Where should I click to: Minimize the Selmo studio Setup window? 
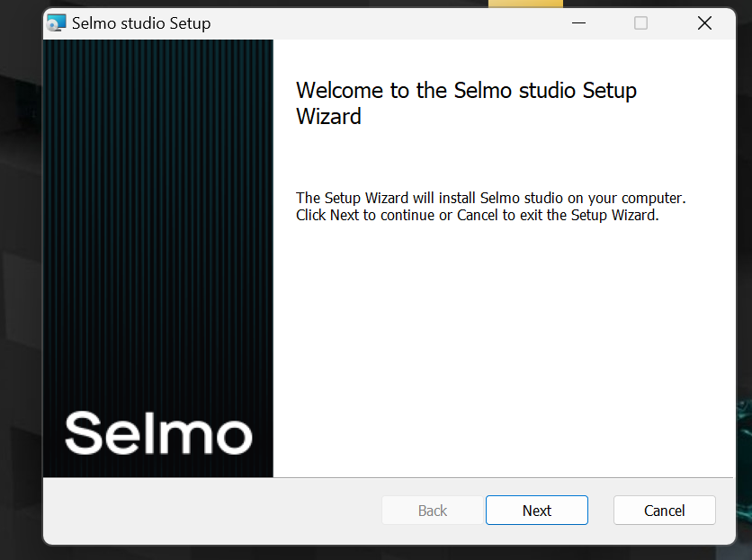click(x=579, y=23)
